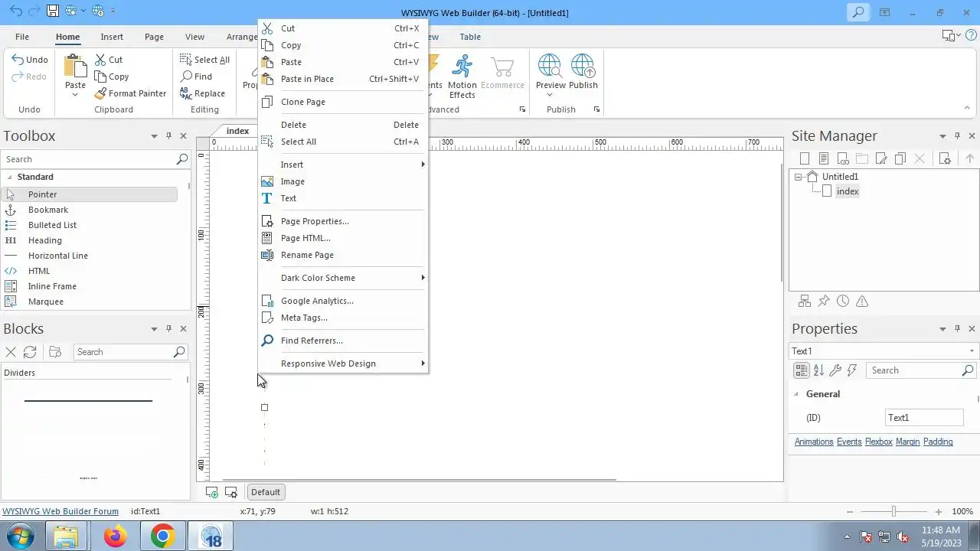Open Chrome from the Windows taskbar
This screenshot has height=551, width=980.
coord(162,536)
